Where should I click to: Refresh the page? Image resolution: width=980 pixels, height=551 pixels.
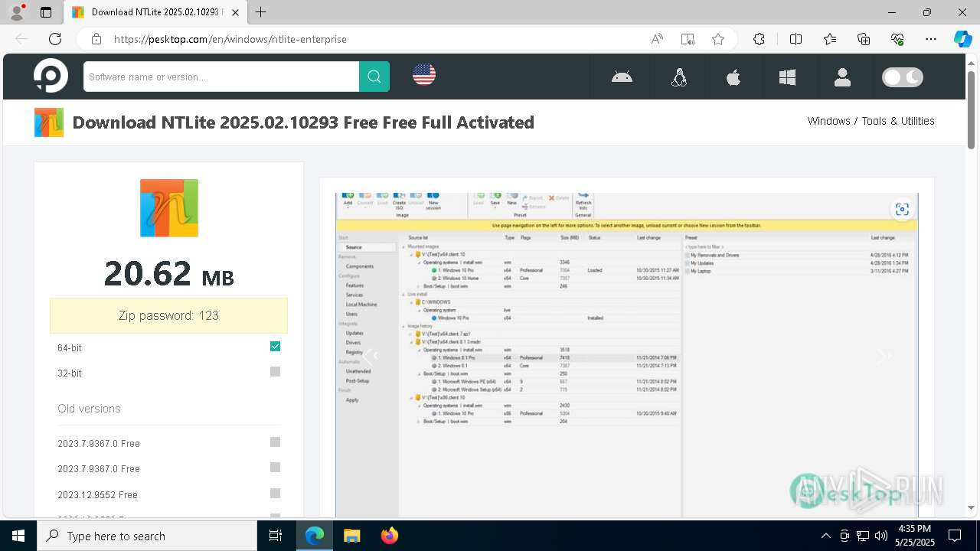pos(55,39)
